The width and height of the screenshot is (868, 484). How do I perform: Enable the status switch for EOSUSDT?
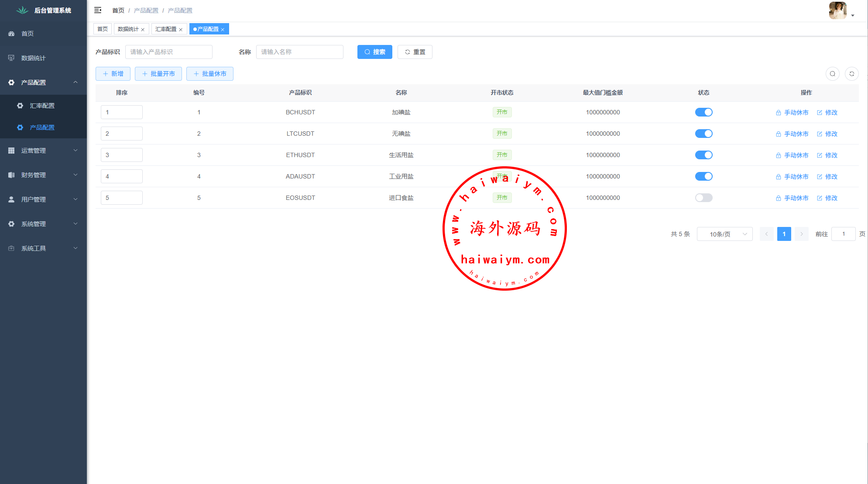pyautogui.click(x=703, y=198)
